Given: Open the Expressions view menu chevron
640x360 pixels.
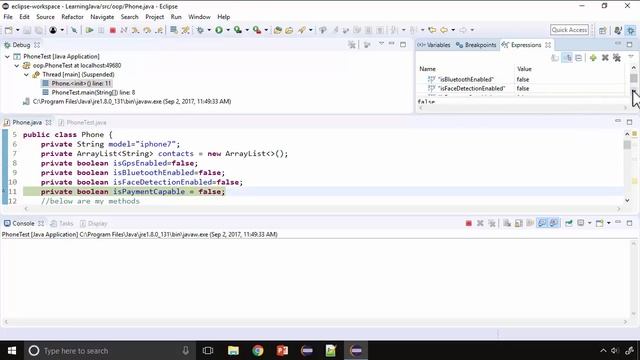Looking at the screenshot, I should coord(631,57).
